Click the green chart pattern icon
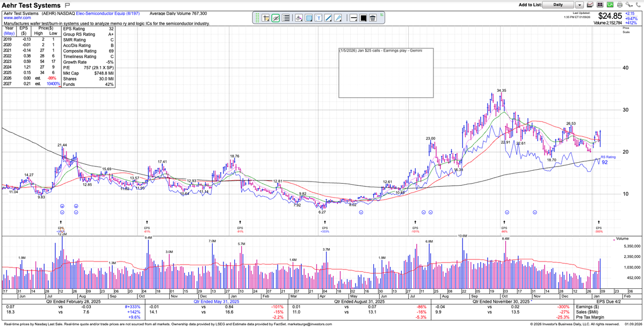 click(610, 5)
